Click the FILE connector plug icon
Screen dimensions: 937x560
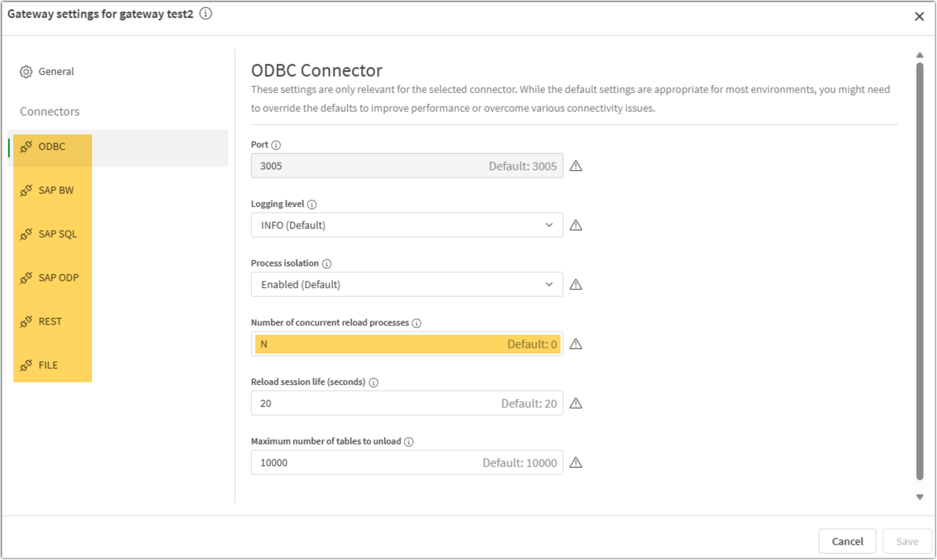[x=26, y=365]
